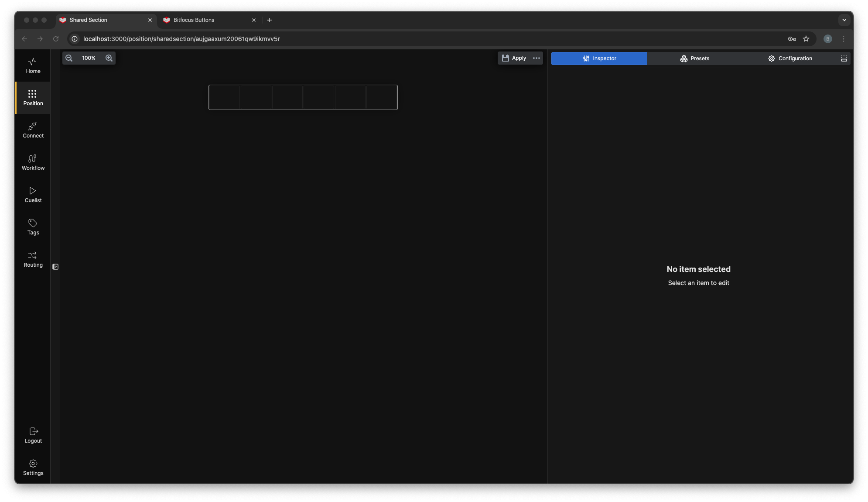The height and width of the screenshot is (502, 868).
Task: Select the first slot in the shared section
Action: pos(225,97)
